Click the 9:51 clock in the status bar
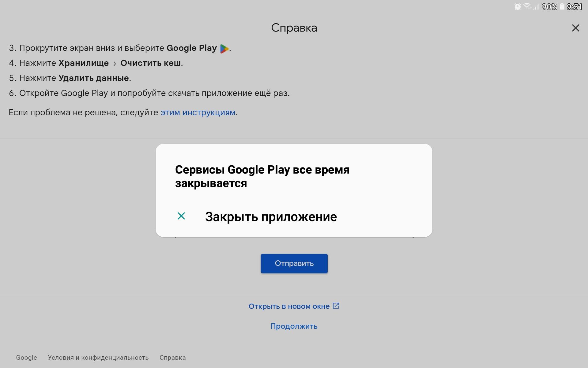Image resolution: width=588 pixels, height=368 pixels. click(575, 7)
